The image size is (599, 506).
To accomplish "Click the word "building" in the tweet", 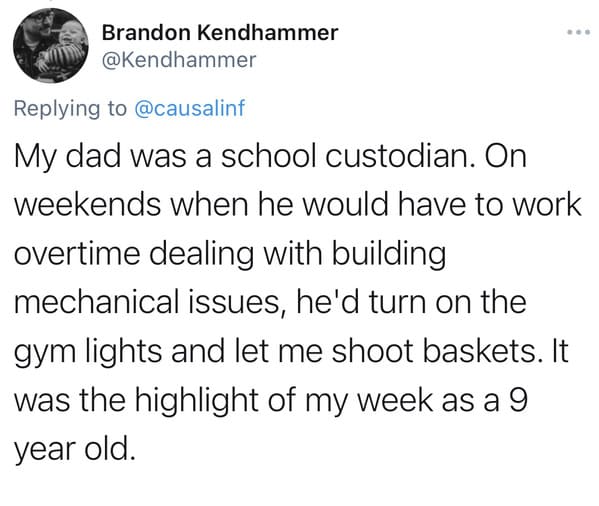I will (x=389, y=255).
